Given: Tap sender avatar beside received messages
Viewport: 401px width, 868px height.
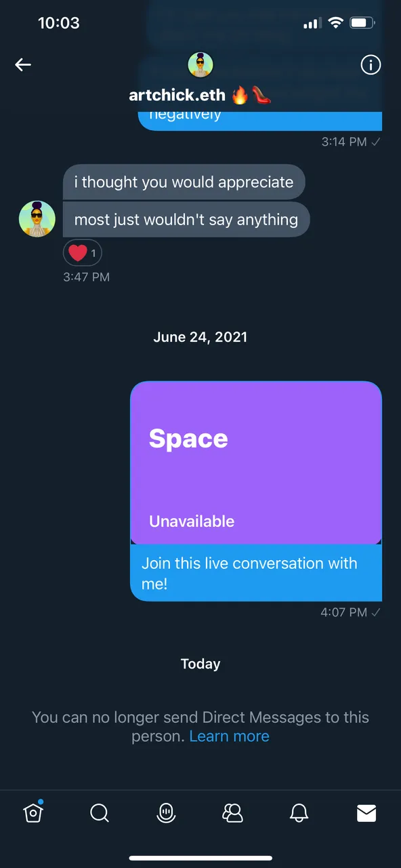Looking at the screenshot, I should click(x=37, y=219).
